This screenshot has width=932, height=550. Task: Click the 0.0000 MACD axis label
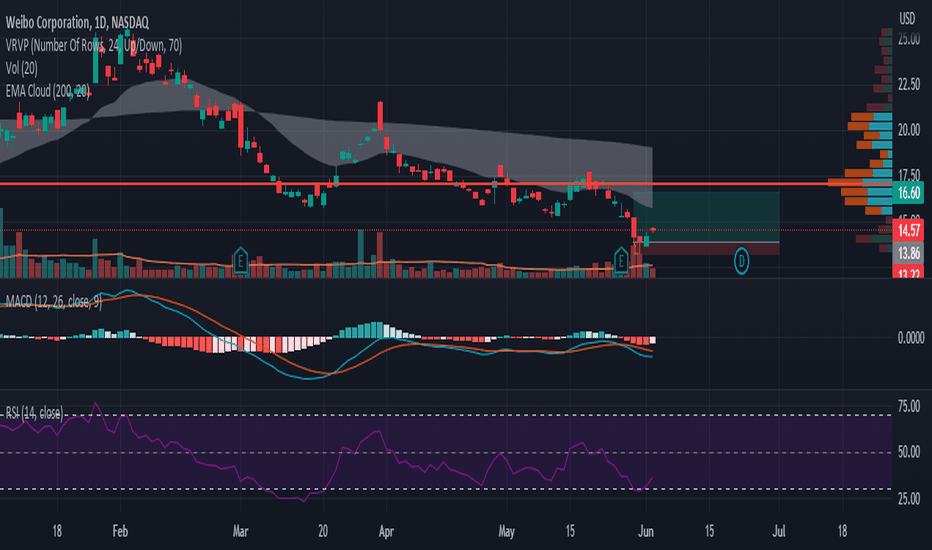click(911, 338)
